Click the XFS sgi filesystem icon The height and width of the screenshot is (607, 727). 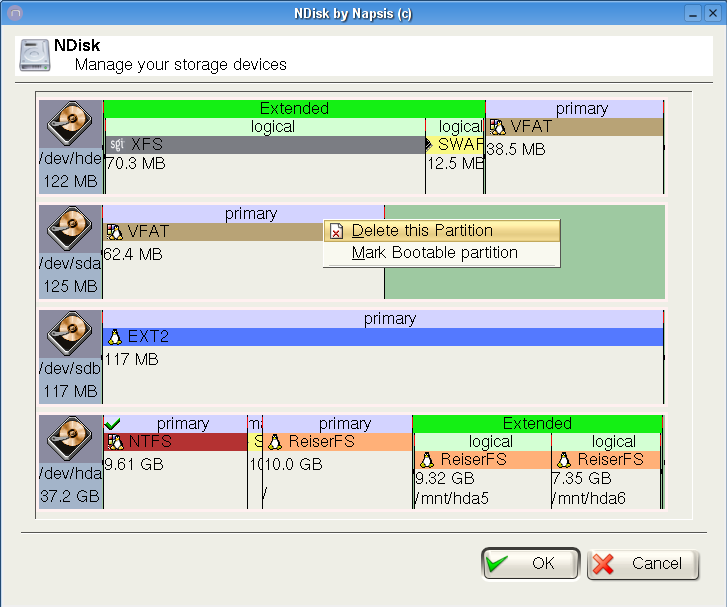coord(117,146)
